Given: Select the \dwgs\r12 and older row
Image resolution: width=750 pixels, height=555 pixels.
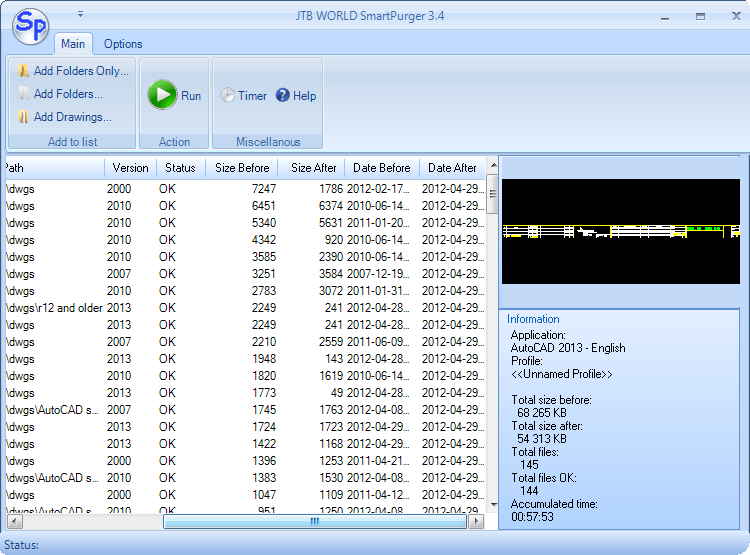Looking at the screenshot, I should tap(246, 308).
